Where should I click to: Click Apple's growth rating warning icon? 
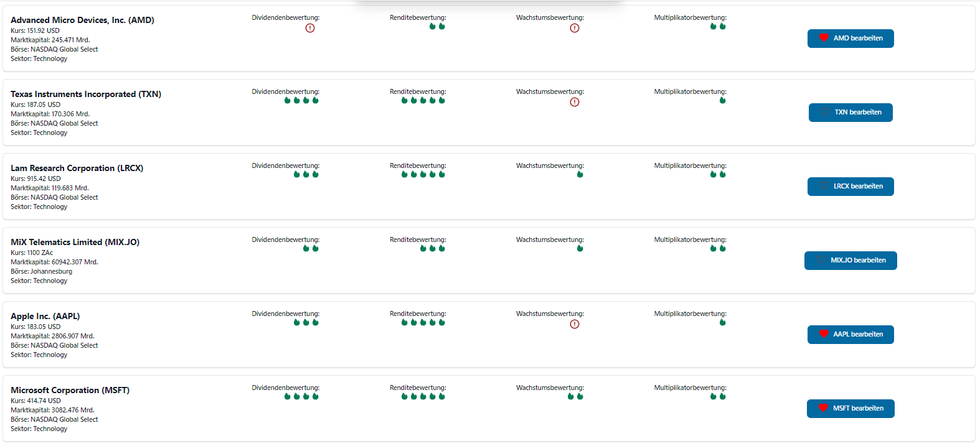coord(575,324)
